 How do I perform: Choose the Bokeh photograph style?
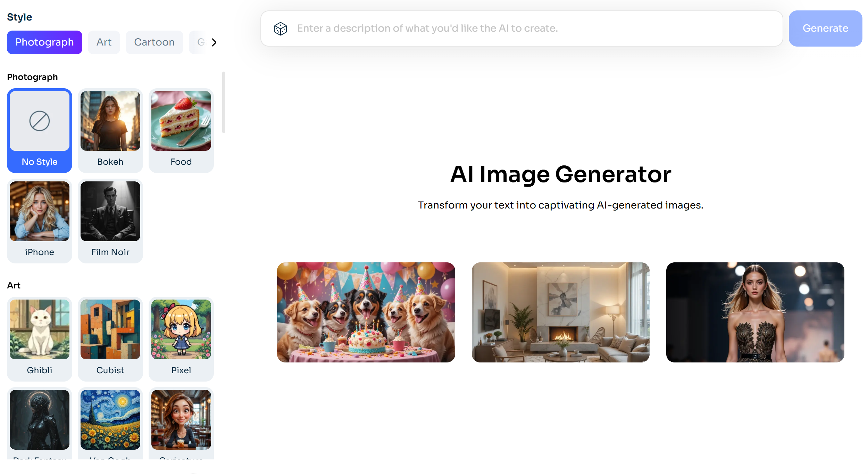[x=110, y=130]
